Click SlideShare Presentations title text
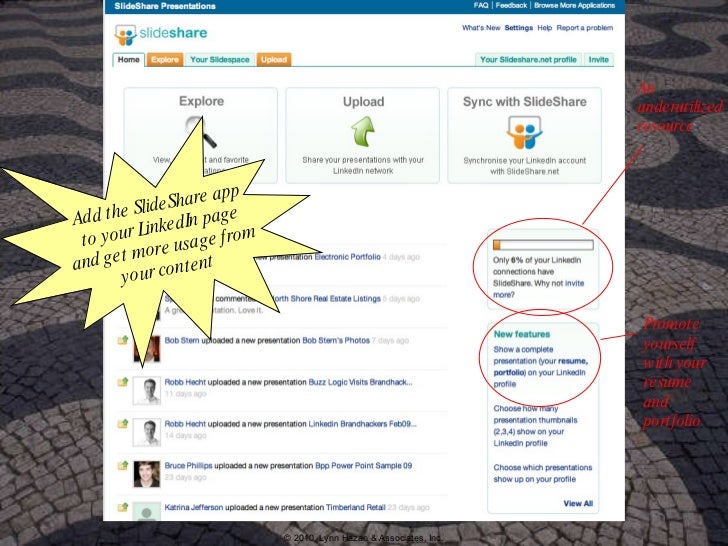Viewport: 728px width, 546px height. coord(165,6)
